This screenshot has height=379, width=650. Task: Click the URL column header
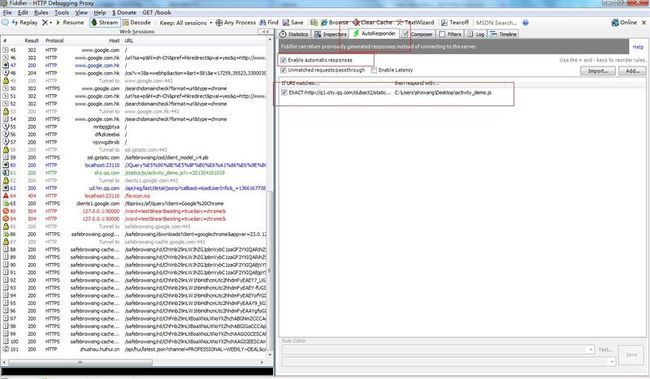pyautogui.click(x=129, y=41)
